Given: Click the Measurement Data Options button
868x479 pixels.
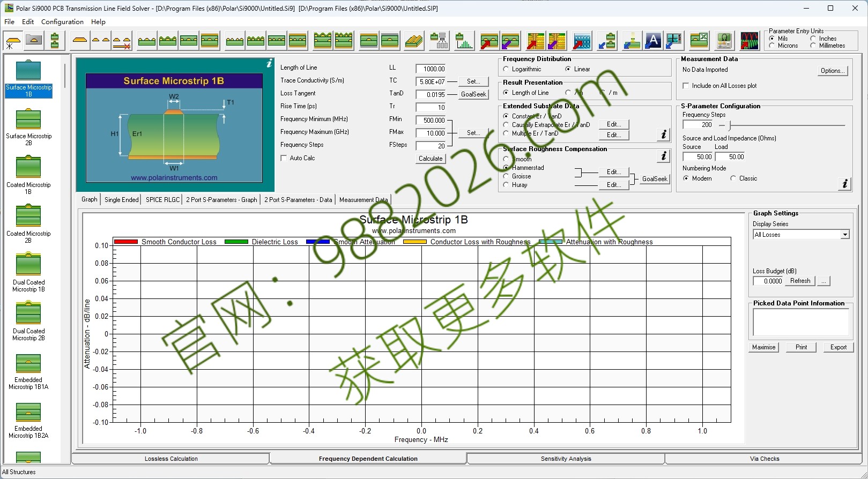Looking at the screenshot, I should click(833, 71).
